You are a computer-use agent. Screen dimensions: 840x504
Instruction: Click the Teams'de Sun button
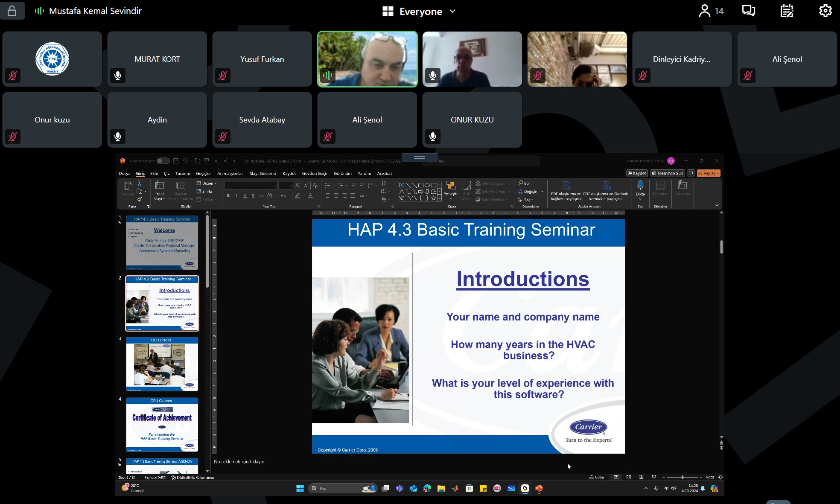click(x=668, y=173)
